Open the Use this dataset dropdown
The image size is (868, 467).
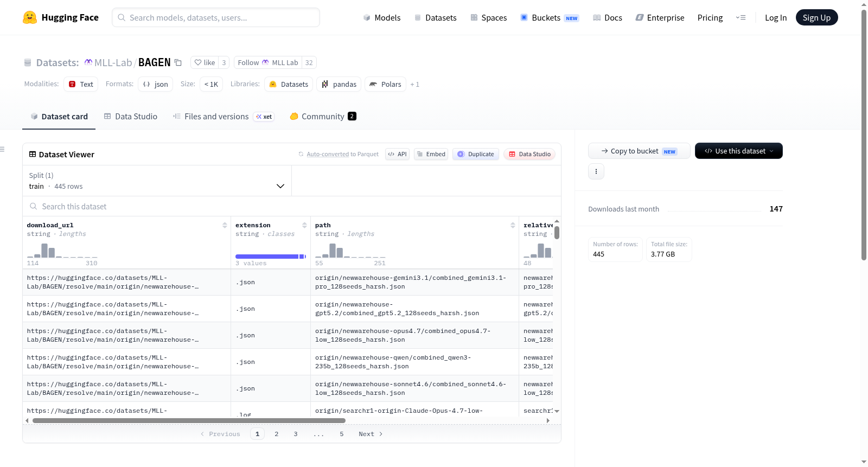pos(738,151)
